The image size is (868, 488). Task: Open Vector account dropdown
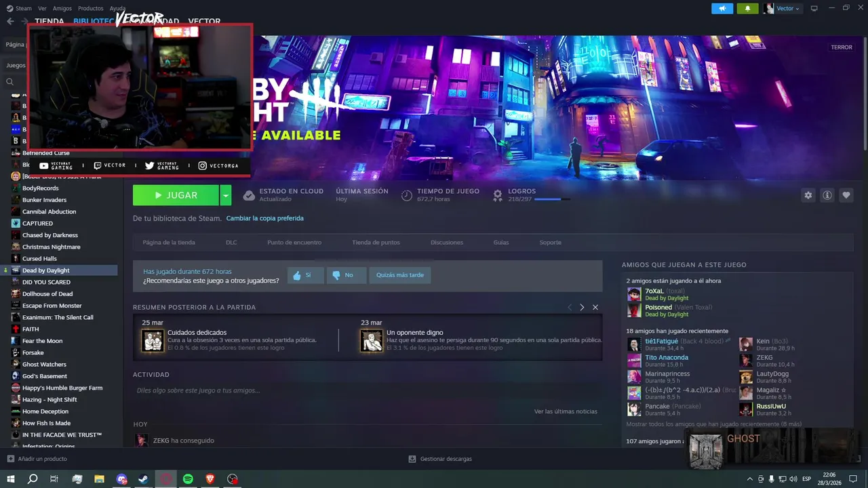[783, 8]
